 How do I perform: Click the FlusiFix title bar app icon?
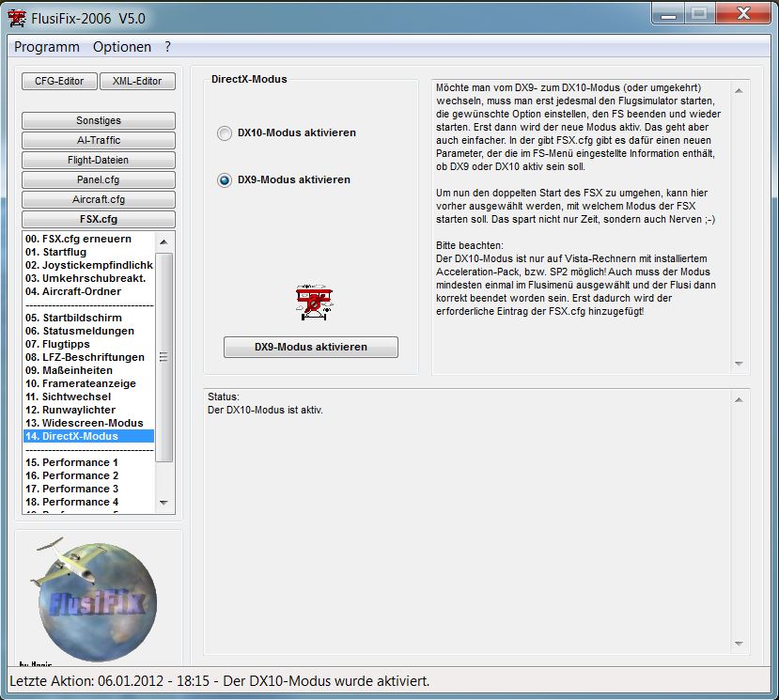click(16, 19)
